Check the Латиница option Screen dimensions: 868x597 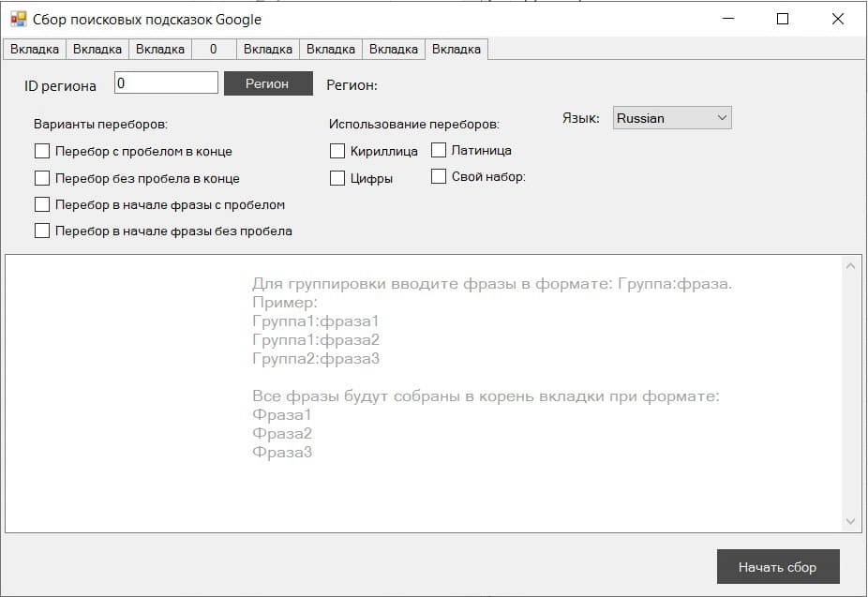[x=439, y=150]
